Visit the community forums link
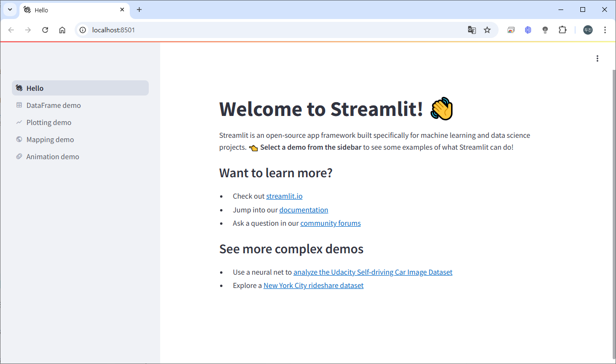Viewport: 616px width, 364px height. [330, 223]
